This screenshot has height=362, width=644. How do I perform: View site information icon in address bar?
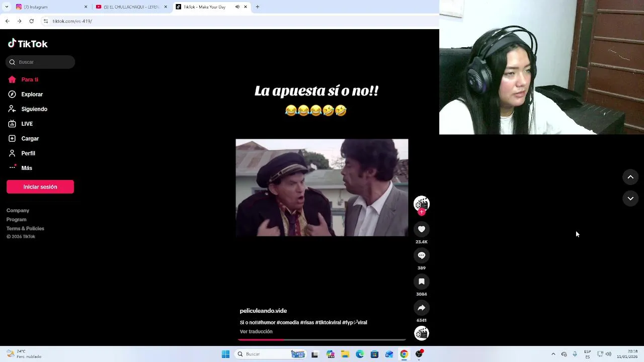tap(46, 21)
